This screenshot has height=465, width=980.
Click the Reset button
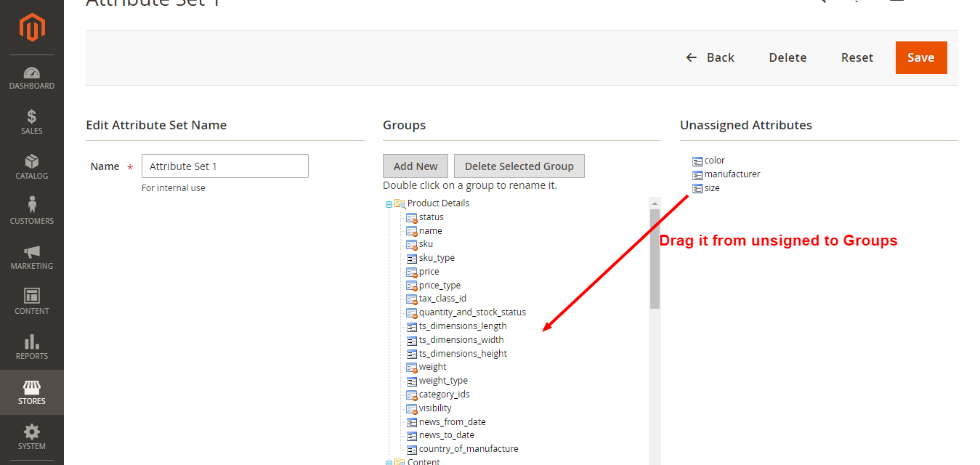pyautogui.click(x=857, y=57)
